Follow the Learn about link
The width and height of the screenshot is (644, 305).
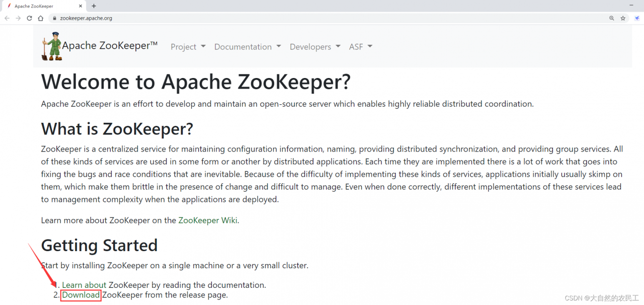(x=84, y=285)
